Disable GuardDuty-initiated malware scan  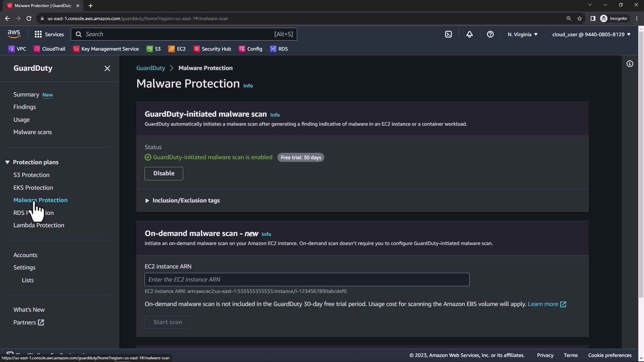pyautogui.click(x=164, y=173)
